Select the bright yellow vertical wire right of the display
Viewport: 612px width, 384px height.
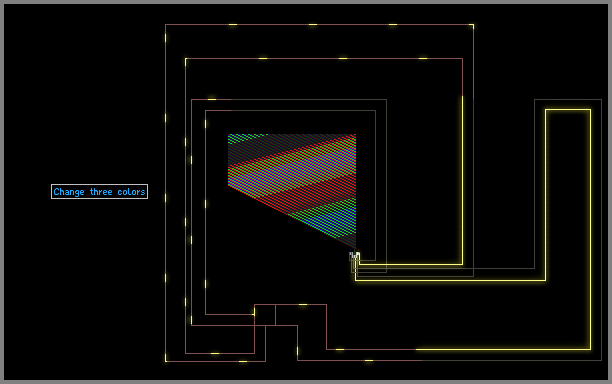pyautogui.click(x=463, y=180)
